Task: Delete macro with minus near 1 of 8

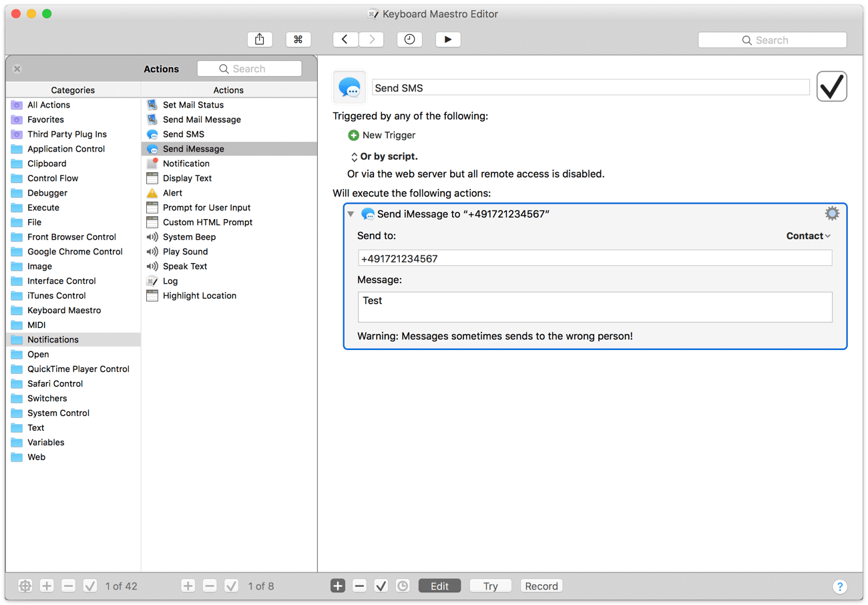Action: pyautogui.click(x=210, y=586)
